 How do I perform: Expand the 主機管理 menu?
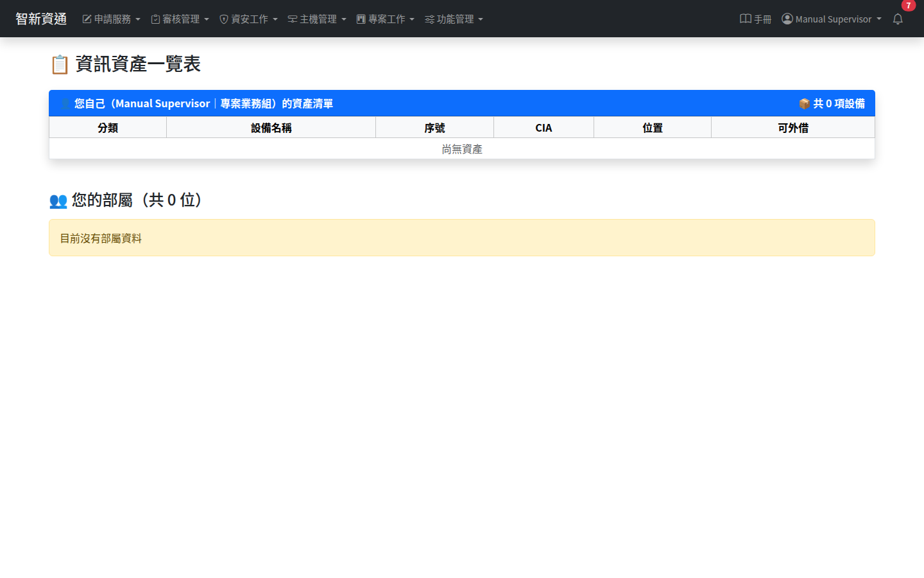(318, 19)
